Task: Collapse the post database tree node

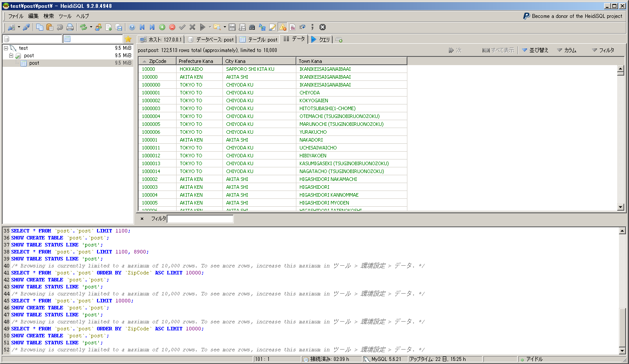Action: click(x=11, y=56)
